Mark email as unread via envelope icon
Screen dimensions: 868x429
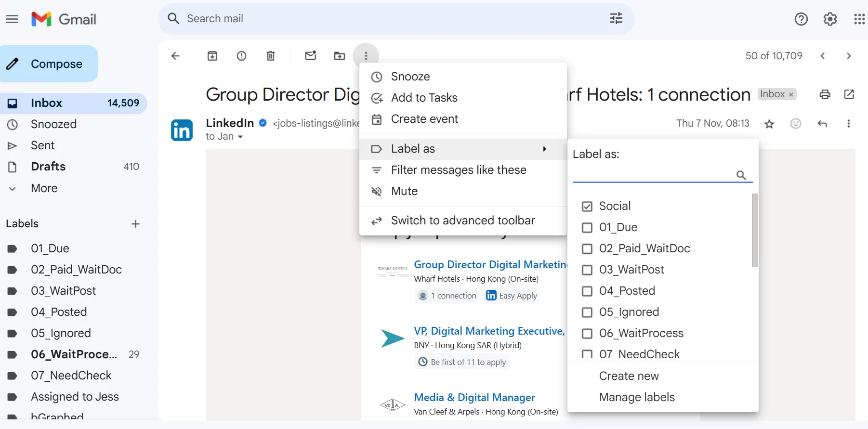pyautogui.click(x=311, y=56)
